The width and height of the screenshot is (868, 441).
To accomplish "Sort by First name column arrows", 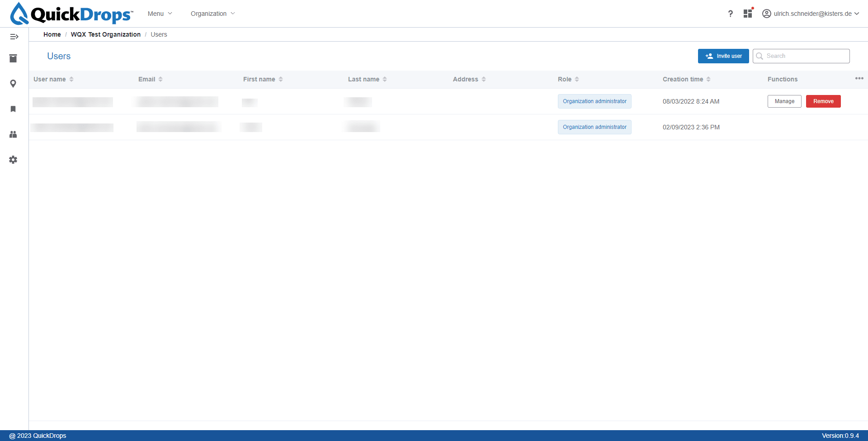I will (x=281, y=79).
